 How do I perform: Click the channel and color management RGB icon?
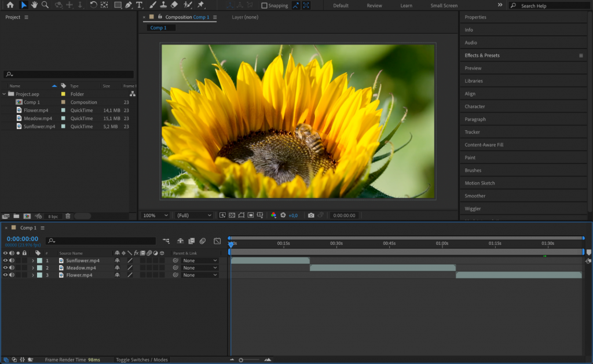click(x=274, y=215)
